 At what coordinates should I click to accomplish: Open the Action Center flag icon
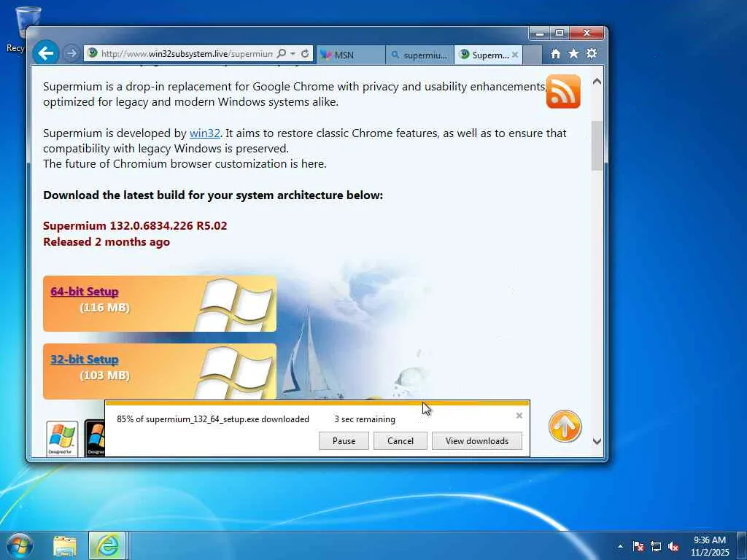[638, 546]
